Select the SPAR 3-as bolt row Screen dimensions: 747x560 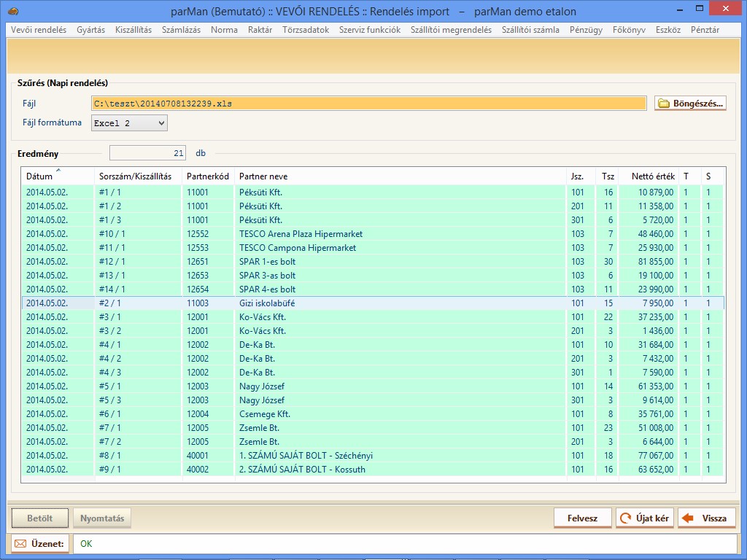(x=373, y=275)
